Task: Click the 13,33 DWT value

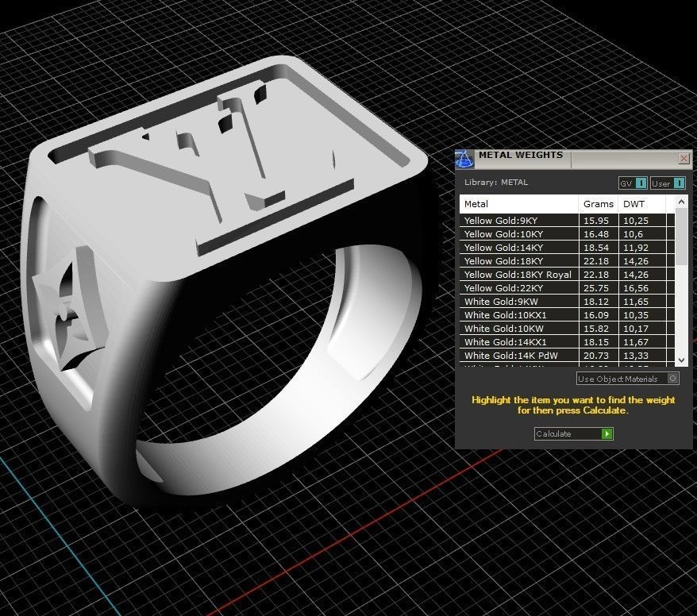Action: pos(636,356)
